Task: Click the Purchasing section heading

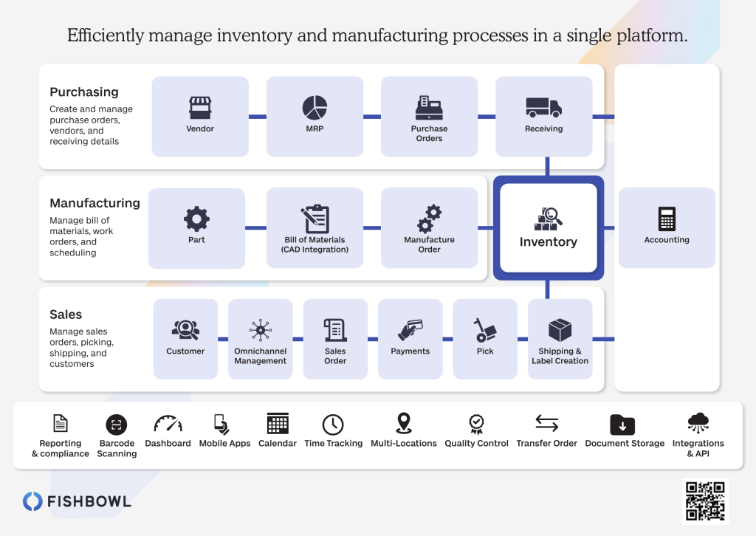Action: (x=84, y=92)
